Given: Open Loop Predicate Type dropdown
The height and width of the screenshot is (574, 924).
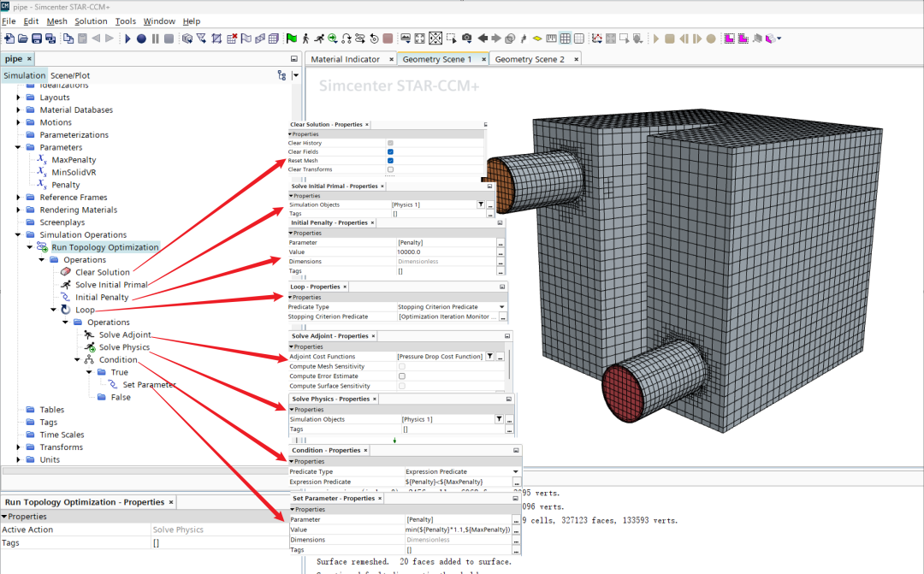Looking at the screenshot, I should click(502, 307).
